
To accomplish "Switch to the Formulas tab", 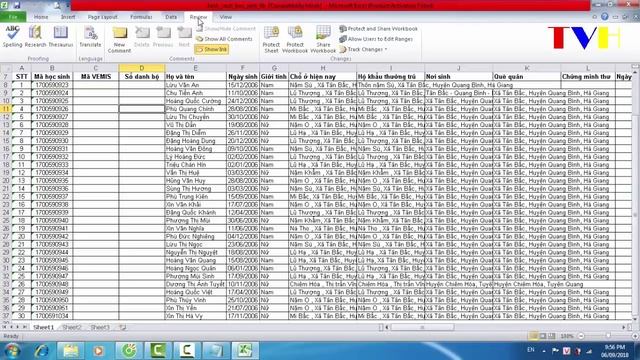I will [141, 17].
